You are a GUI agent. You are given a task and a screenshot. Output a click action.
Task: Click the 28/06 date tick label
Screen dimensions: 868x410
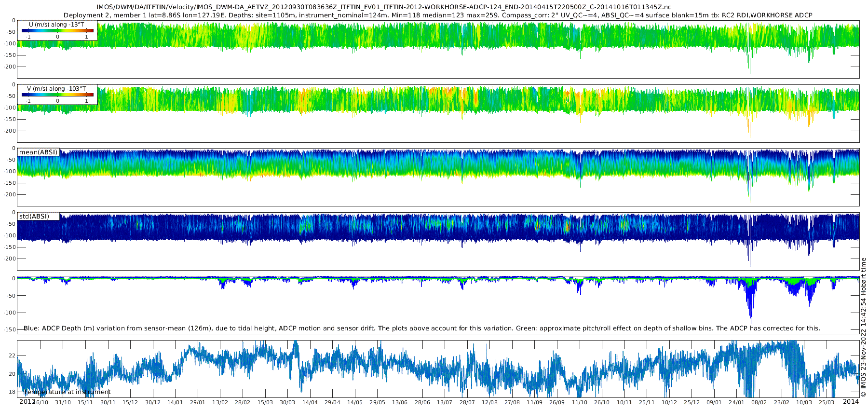pyautogui.click(x=422, y=403)
